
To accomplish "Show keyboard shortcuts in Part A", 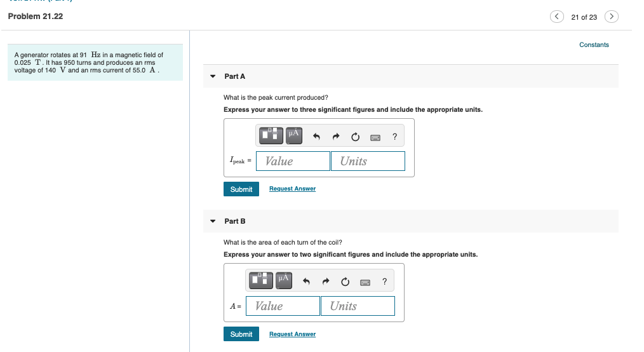I will click(375, 138).
